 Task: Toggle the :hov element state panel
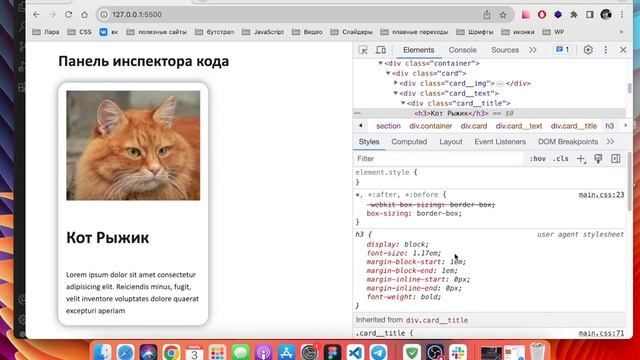pyautogui.click(x=538, y=159)
